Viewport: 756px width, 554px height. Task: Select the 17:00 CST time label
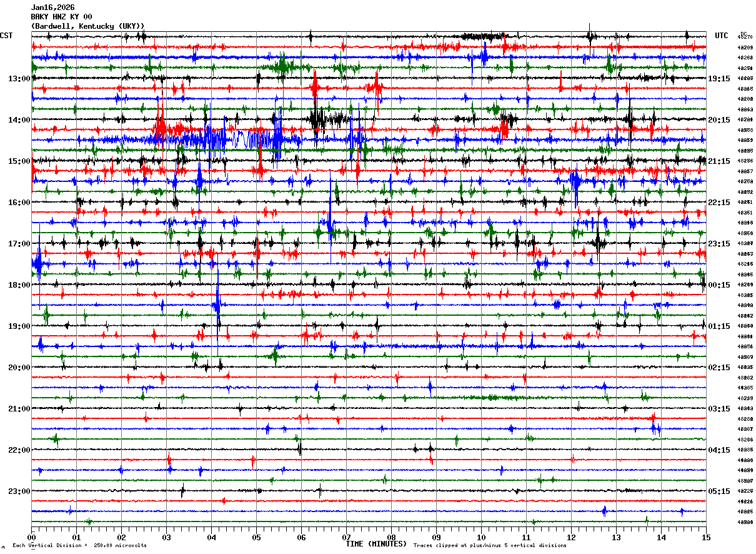coord(19,244)
